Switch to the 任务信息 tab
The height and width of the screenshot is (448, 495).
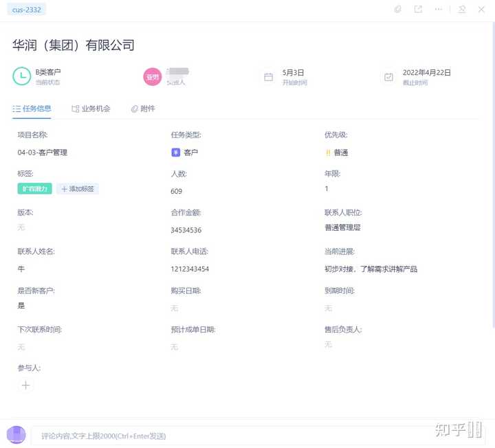coord(32,109)
